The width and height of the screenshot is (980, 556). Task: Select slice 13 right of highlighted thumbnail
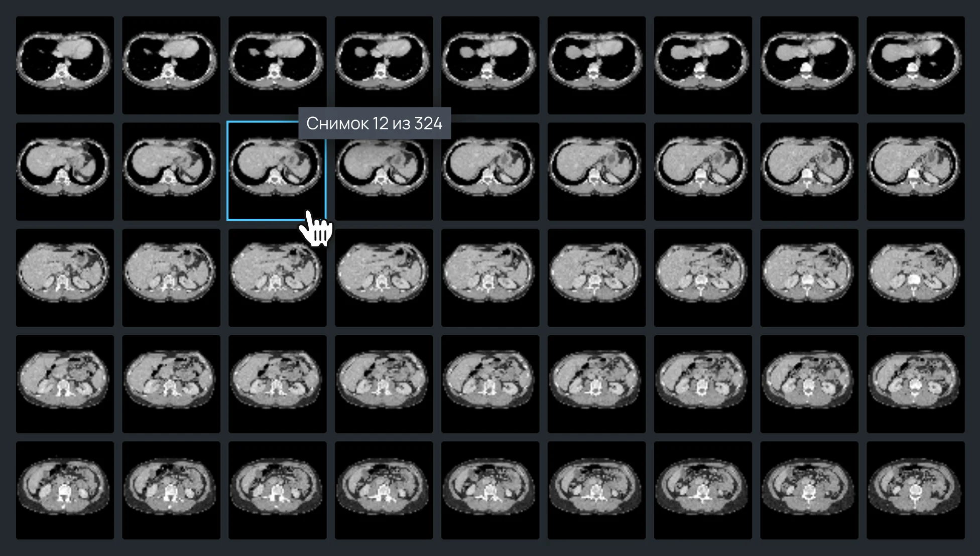384,172
